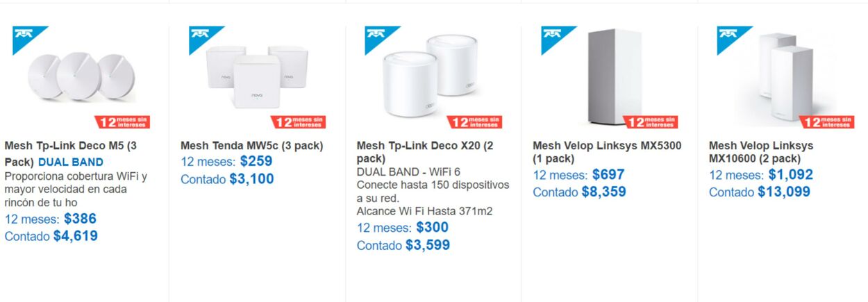Click the blue corner badge on Linksys MX5300

point(554,36)
